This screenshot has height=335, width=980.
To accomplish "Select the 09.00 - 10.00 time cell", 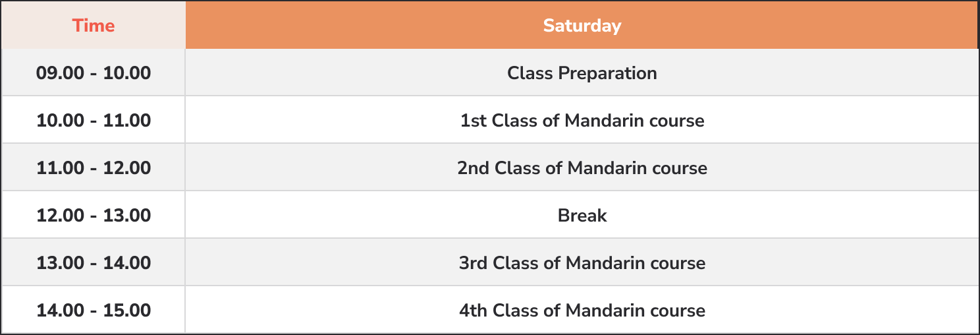I will pyautogui.click(x=94, y=73).
